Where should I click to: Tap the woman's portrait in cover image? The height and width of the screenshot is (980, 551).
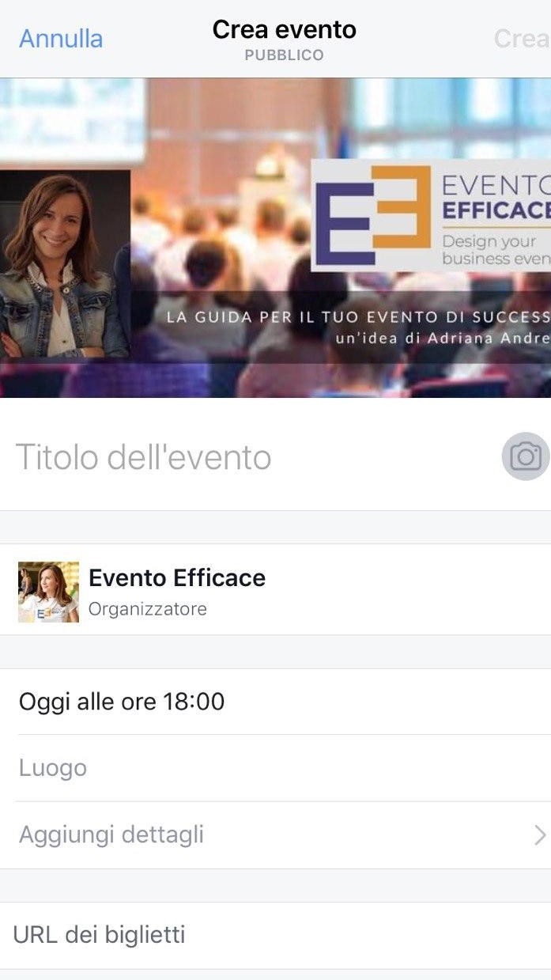click(64, 265)
